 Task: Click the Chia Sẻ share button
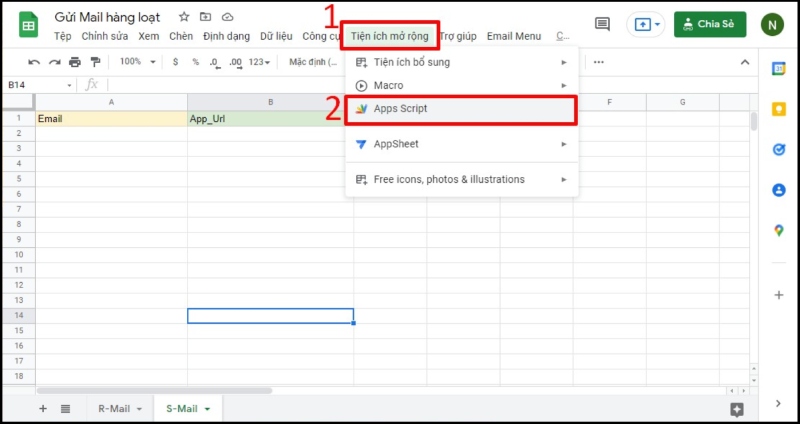[710, 24]
